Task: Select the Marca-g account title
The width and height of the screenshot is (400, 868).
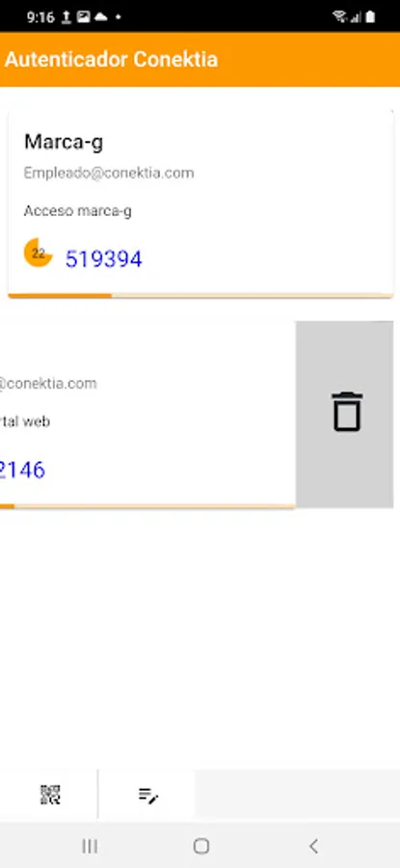Action: pyautogui.click(x=64, y=143)
